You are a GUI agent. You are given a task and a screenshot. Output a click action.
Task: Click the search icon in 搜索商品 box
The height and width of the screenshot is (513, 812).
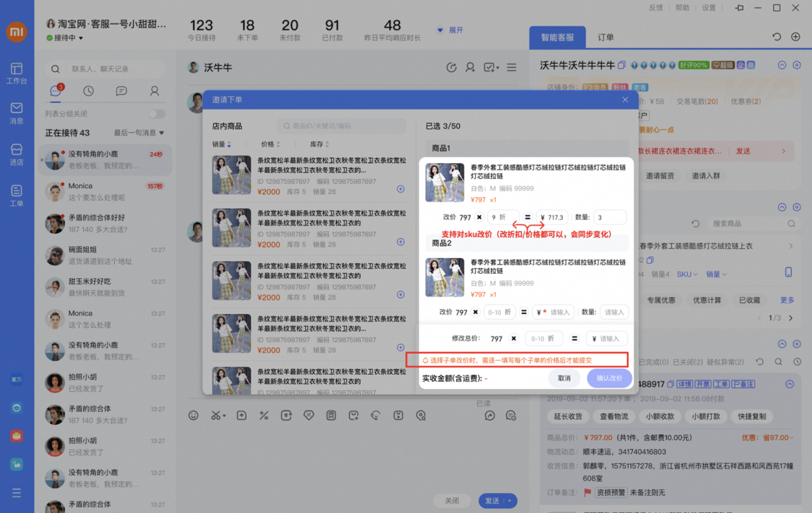coord(791,224)
